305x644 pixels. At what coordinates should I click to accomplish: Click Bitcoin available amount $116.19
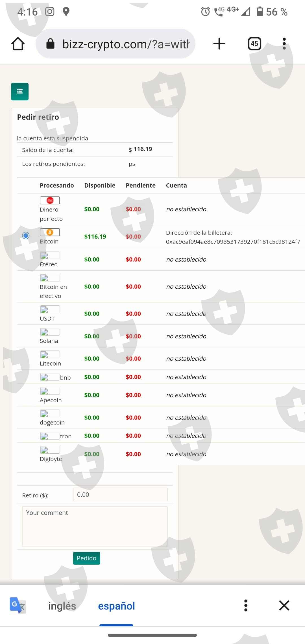[x=95, y=236]
